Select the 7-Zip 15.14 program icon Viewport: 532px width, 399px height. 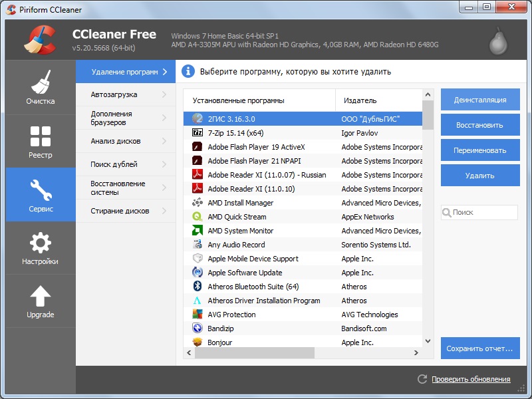[x=198, y=132]
